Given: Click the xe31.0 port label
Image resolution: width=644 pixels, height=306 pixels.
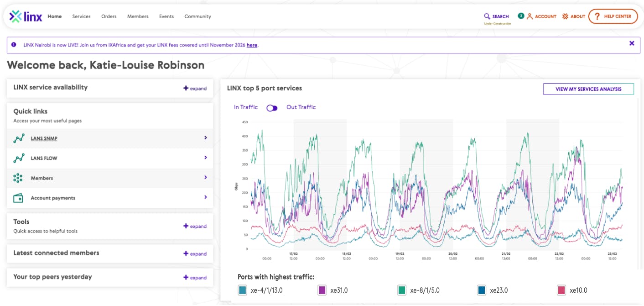Looking at the screenshot, I should pos(339,290).
